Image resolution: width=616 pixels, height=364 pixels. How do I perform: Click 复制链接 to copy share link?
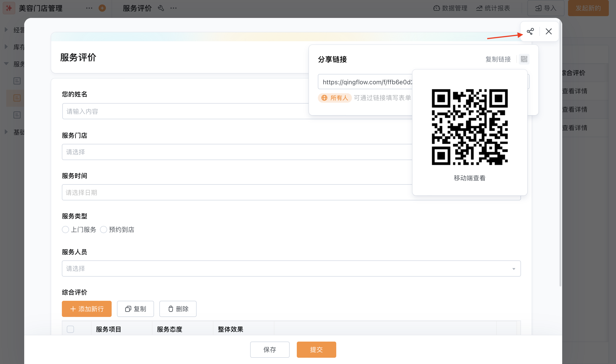pyautogui.click(x=498, y=59)
